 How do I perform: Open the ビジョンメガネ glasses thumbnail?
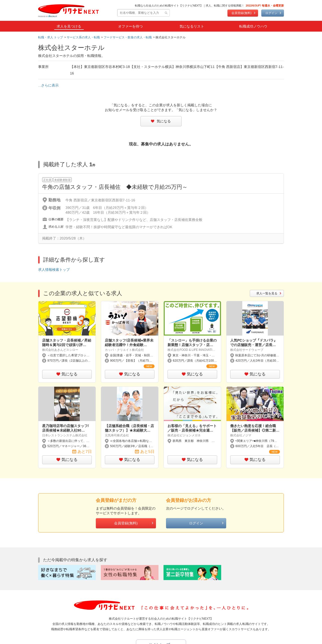click(x=192, y=404)
